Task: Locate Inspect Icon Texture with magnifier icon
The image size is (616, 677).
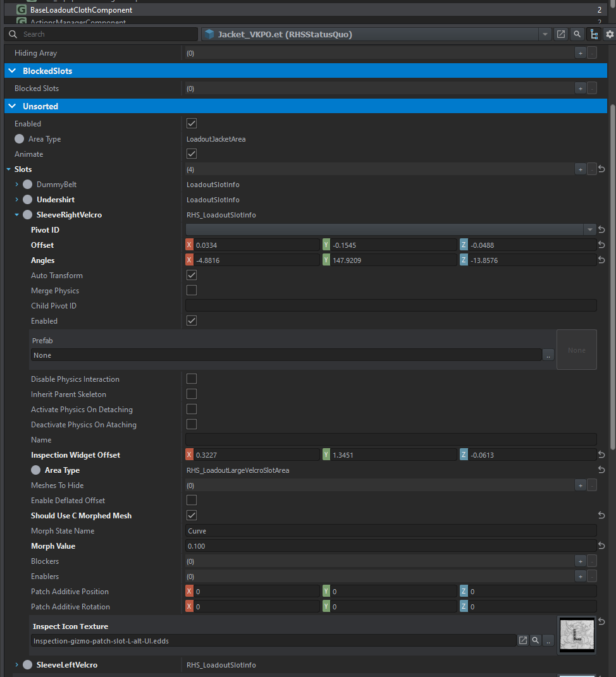Action: click(536, 640)
